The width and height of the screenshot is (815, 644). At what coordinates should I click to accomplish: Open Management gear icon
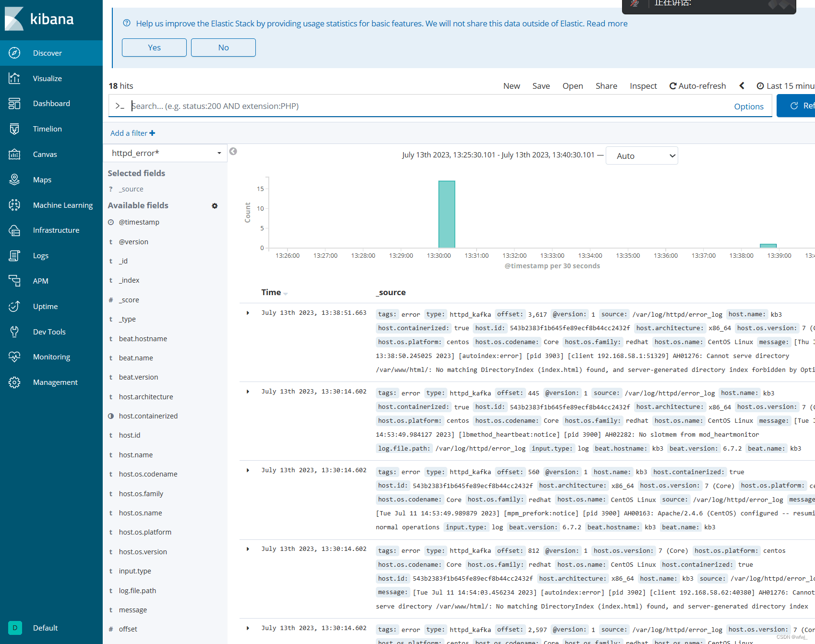click(x=14, y=382)
